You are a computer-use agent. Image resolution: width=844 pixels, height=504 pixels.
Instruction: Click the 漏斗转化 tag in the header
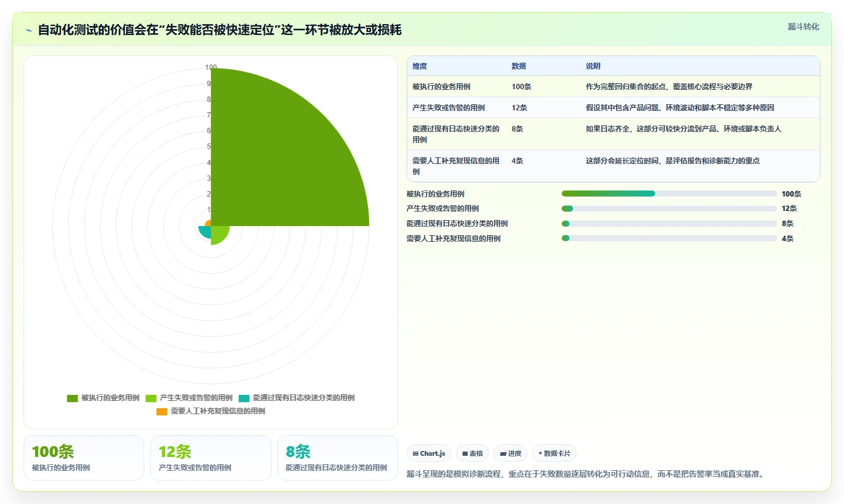803,27
